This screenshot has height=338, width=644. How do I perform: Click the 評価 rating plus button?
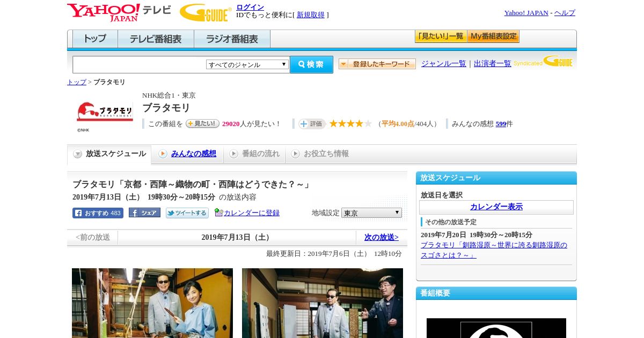[x=312, y=124]
